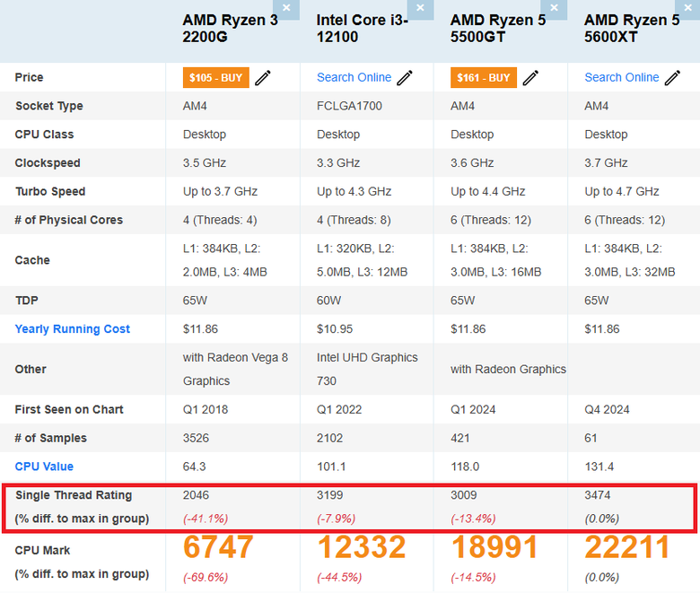The height and width of the screenshot is (593, 700).
Task: Click the 3474 single thread rating
Action: click(x=598, y=495)
